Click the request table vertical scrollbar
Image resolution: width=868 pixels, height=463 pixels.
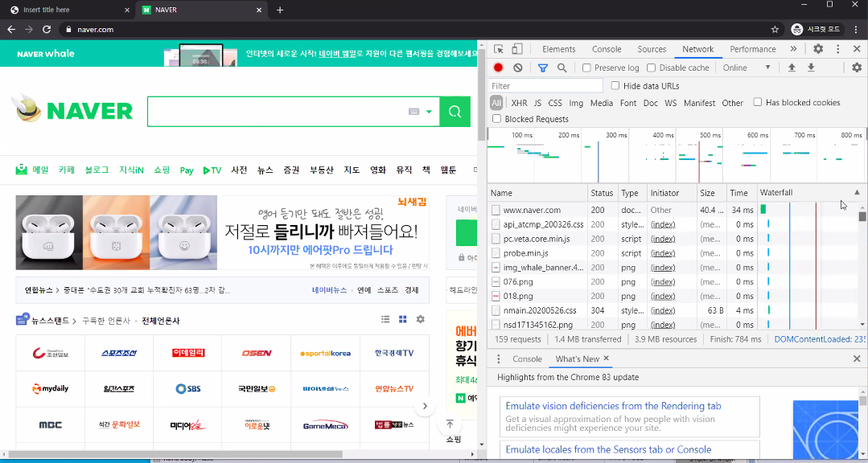point(862,265)
